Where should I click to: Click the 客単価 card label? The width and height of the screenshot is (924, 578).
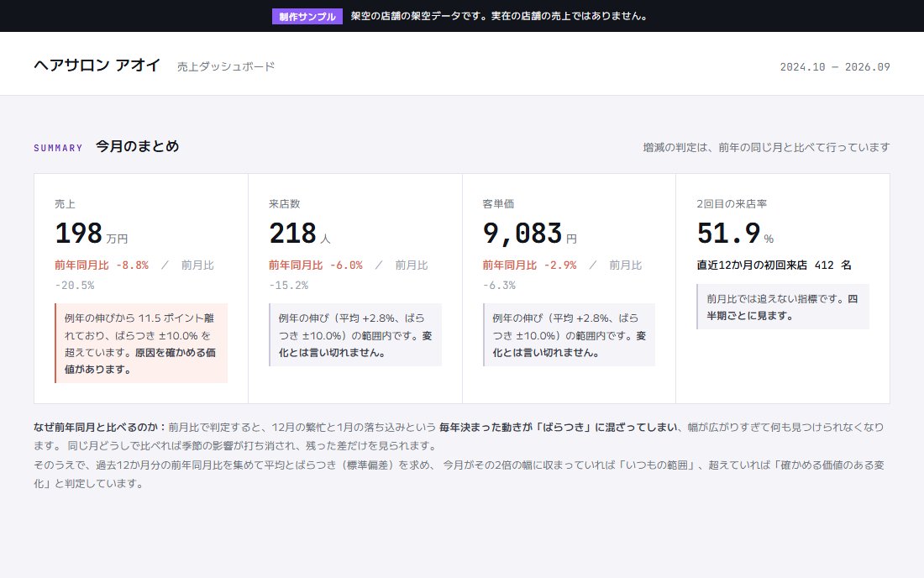pos(498,204)
